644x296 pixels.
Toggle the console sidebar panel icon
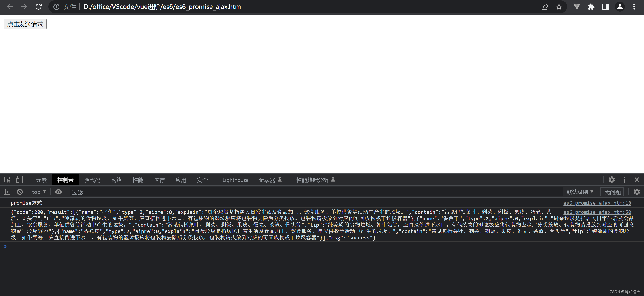[7, 192]
